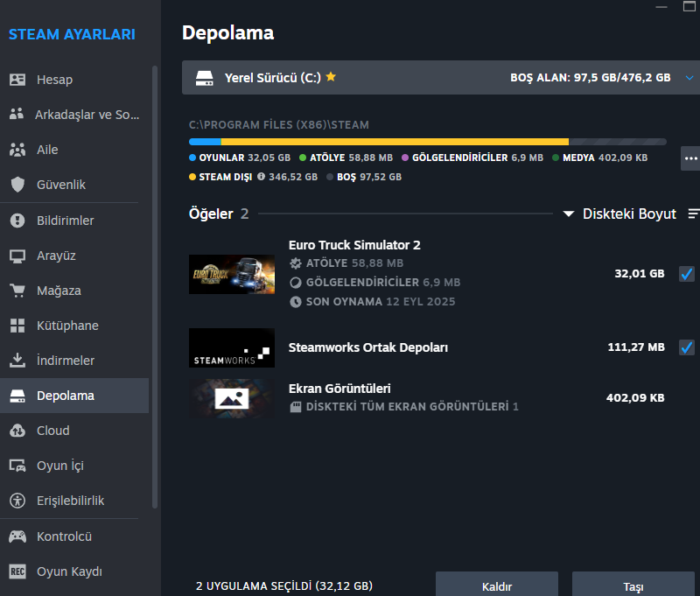Click the Ekran Görüntüleri screenshot thumbnail

click(232, 399)
